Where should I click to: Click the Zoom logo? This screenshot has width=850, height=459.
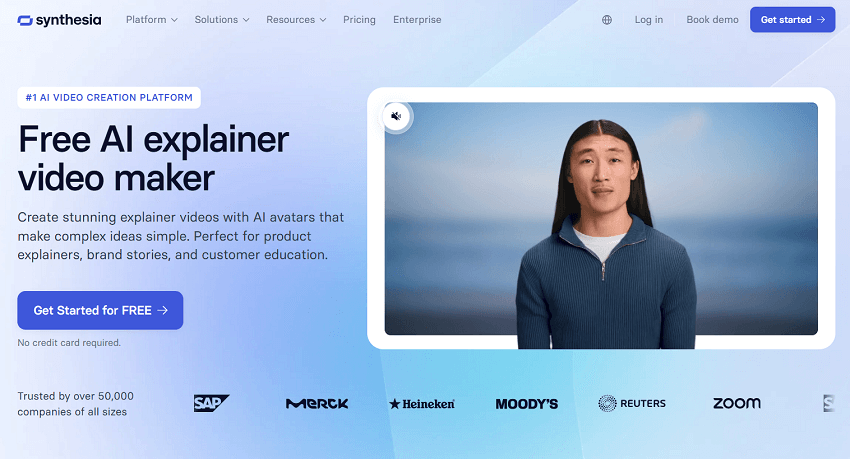(737, 403)
